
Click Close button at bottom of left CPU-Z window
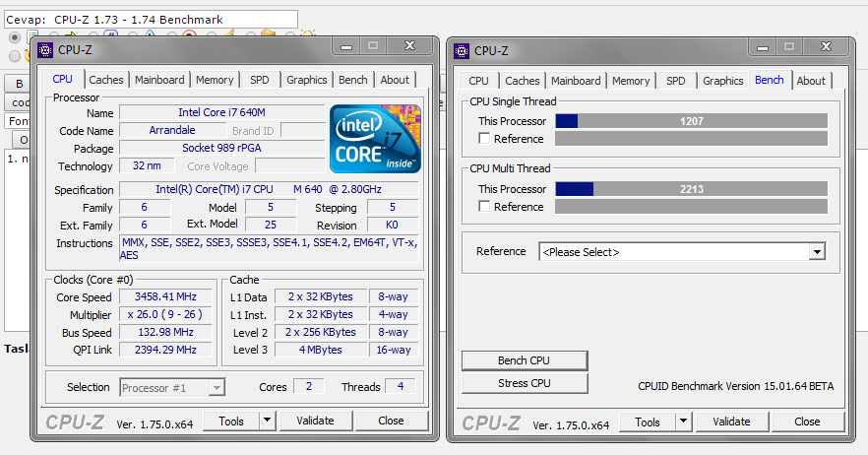391,421
